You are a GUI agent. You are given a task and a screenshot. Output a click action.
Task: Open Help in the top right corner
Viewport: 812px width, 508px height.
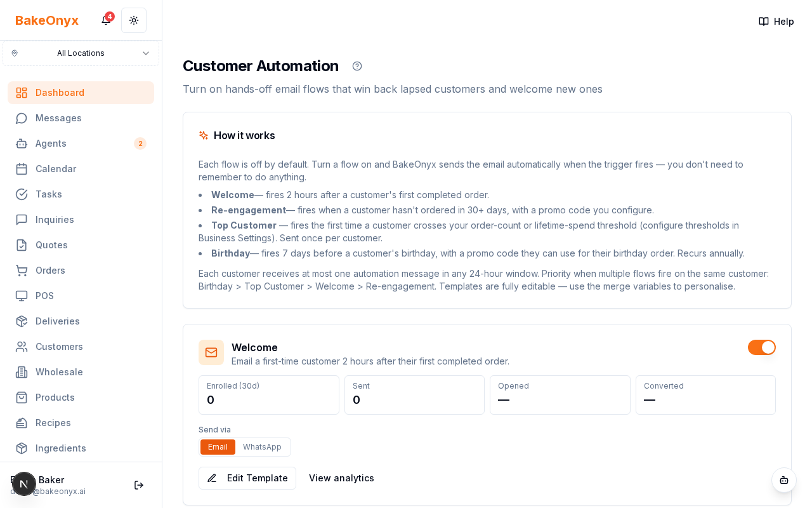[x=776, y=21]
